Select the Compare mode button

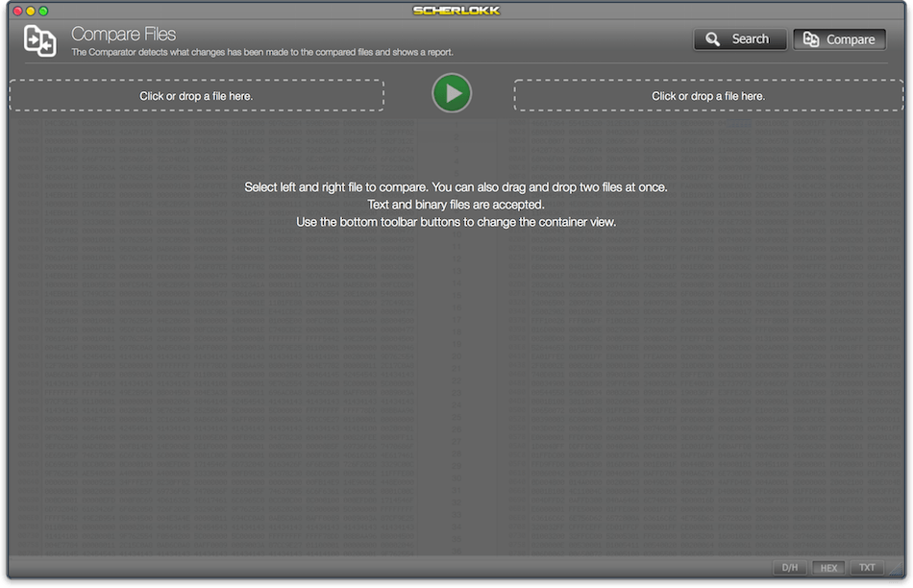(839, 39)
